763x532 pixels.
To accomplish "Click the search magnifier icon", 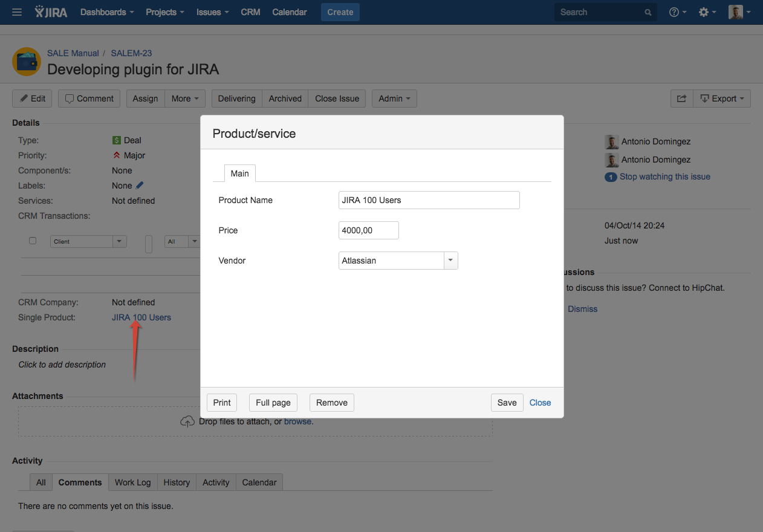I will click(648, 12).
